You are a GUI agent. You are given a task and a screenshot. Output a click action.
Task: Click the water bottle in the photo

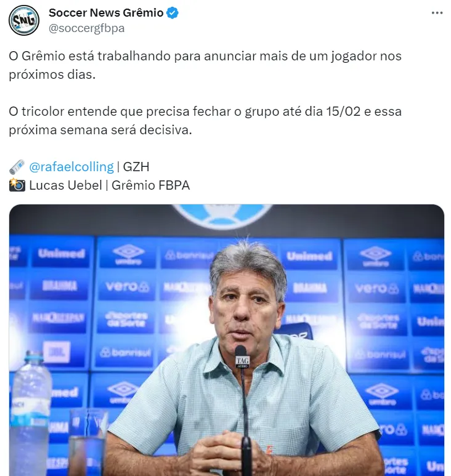(x=30, y=413)
